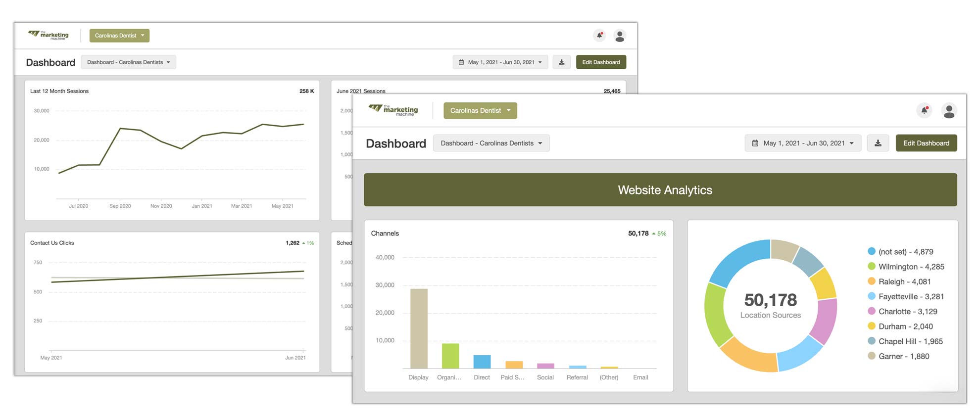
Task: Open Dashboard - Carolinas Dentists selector in front
Action: click(x=491, y=143)
